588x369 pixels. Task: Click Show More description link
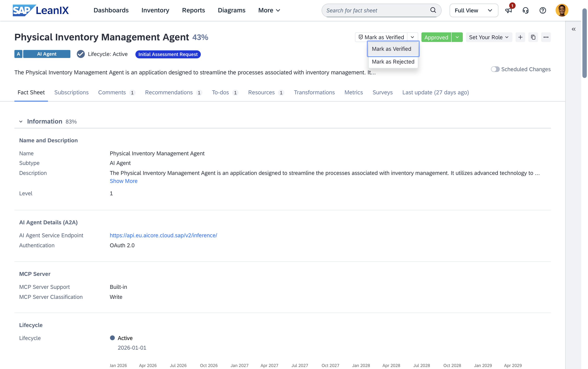124,181
